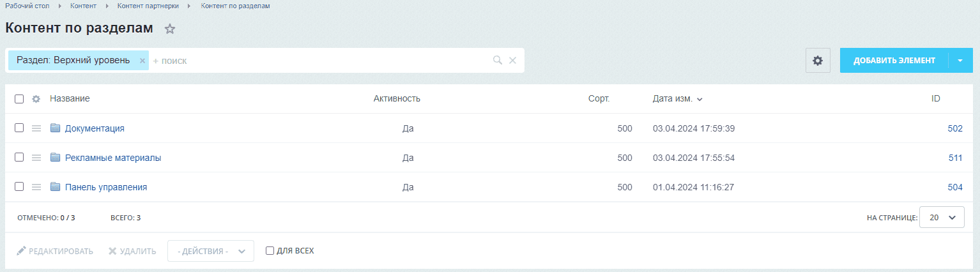The height and width of the screenshot is (272, 980).
Task: Click the search magnifier icon
Action: coord(498,60)
